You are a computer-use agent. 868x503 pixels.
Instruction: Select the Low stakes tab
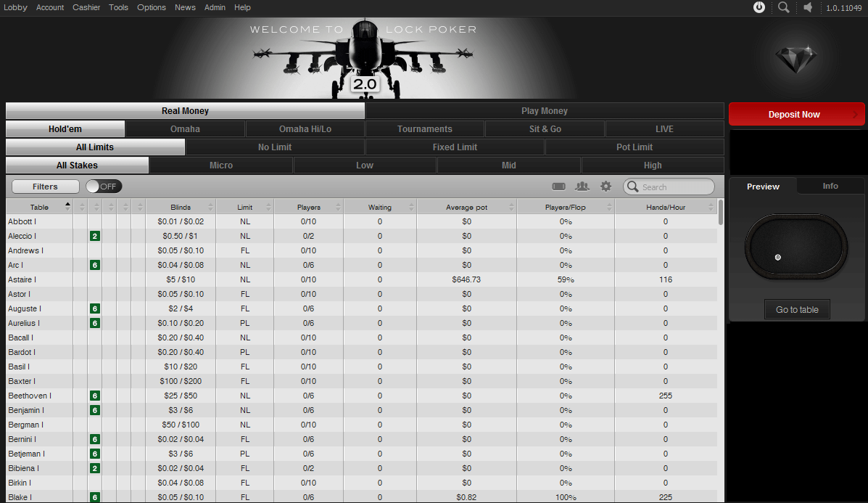[365, 165]
